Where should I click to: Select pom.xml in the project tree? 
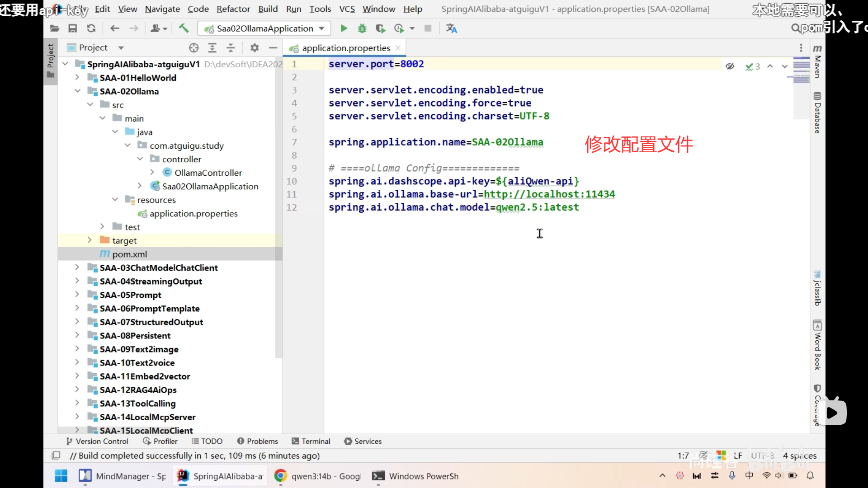pos(129,254)
